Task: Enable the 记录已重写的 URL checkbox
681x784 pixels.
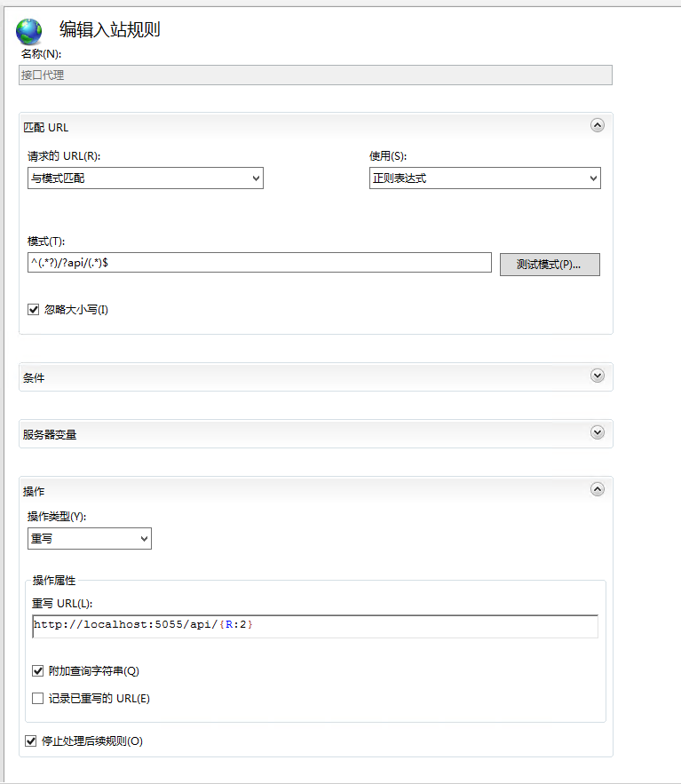Action: coord(38,699)
